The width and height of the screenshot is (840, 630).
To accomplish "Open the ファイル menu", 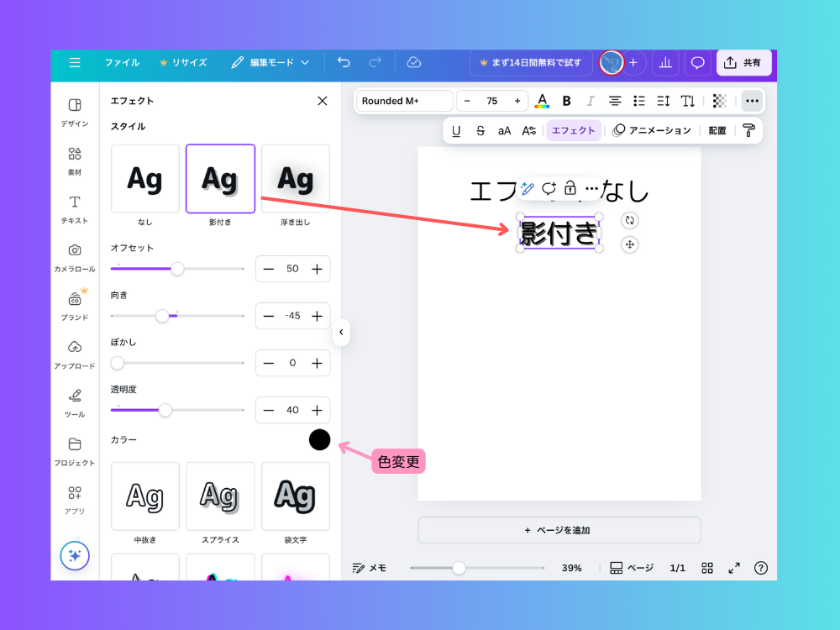I will [122, 62].
